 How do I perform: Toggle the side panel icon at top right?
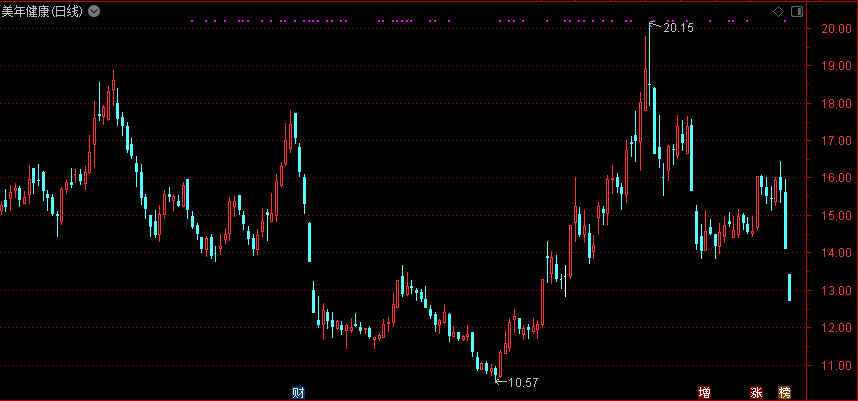click(x=796, y=11)
